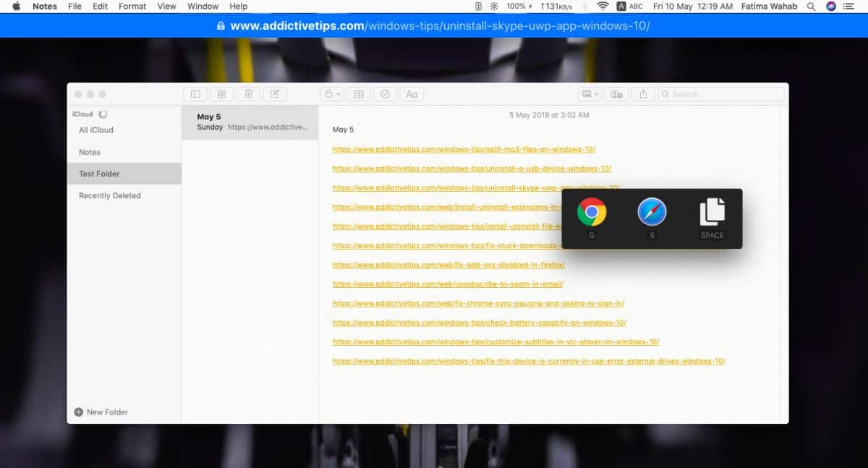Choose Safari compass icon in popup
The height and width of the screenshot is (468, 868).
652,213
